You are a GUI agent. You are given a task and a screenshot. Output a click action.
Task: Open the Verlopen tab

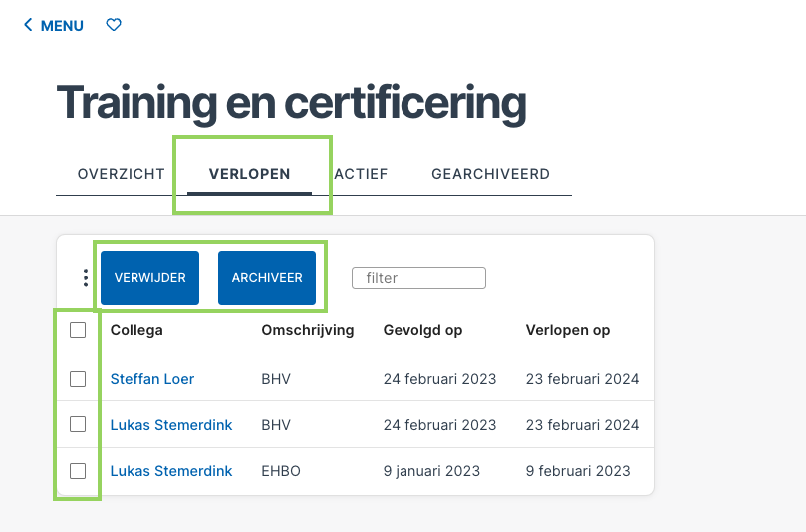[249, 174]
